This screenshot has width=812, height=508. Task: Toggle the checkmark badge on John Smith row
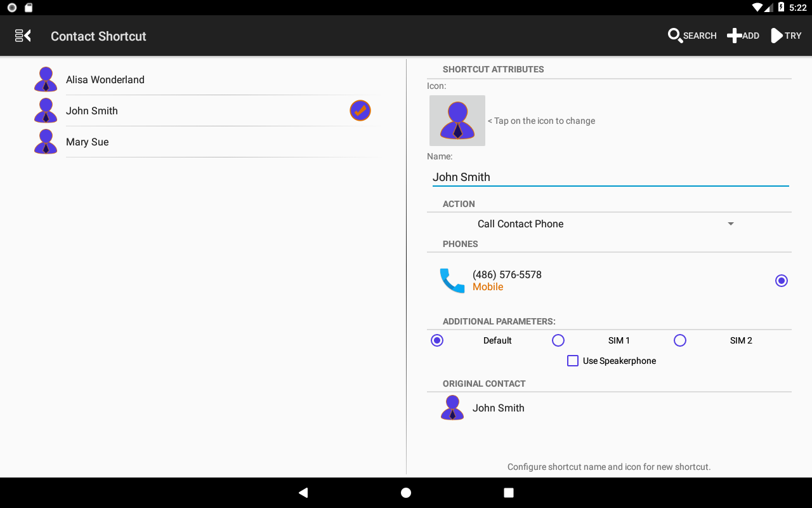pos(360,110)
